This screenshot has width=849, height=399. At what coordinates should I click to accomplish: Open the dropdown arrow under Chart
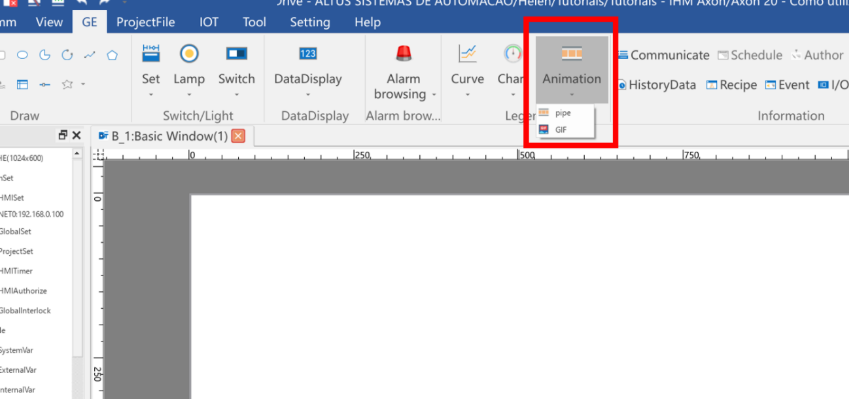coord(512,95)
